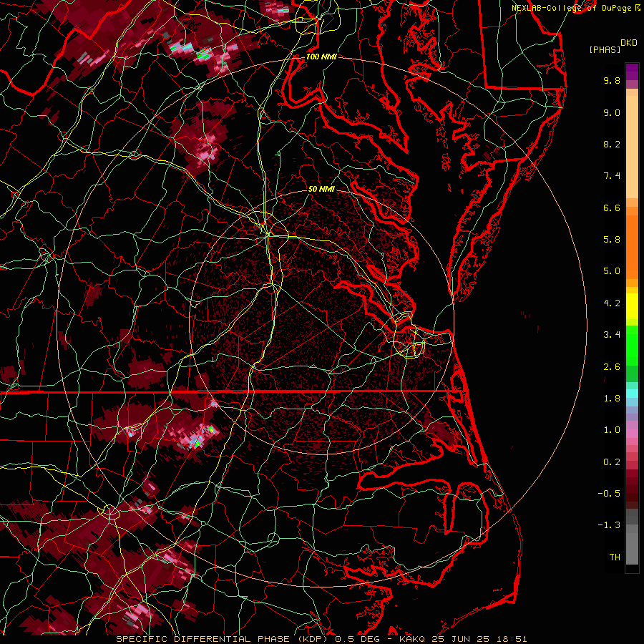This screenshot has height=644, width=644.
Task: Pick the pale peach band of color bar
Action: click(x=632, y=148)
